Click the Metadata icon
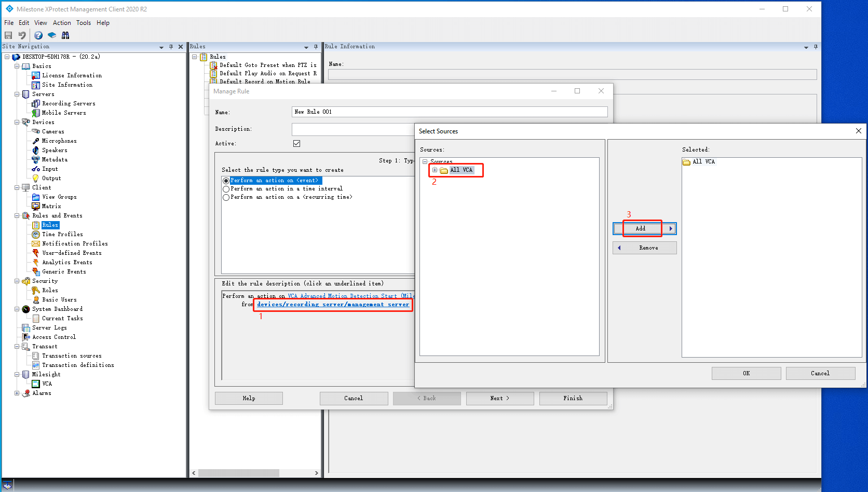This screenshot has height=492, width=868. click(36, 159)
